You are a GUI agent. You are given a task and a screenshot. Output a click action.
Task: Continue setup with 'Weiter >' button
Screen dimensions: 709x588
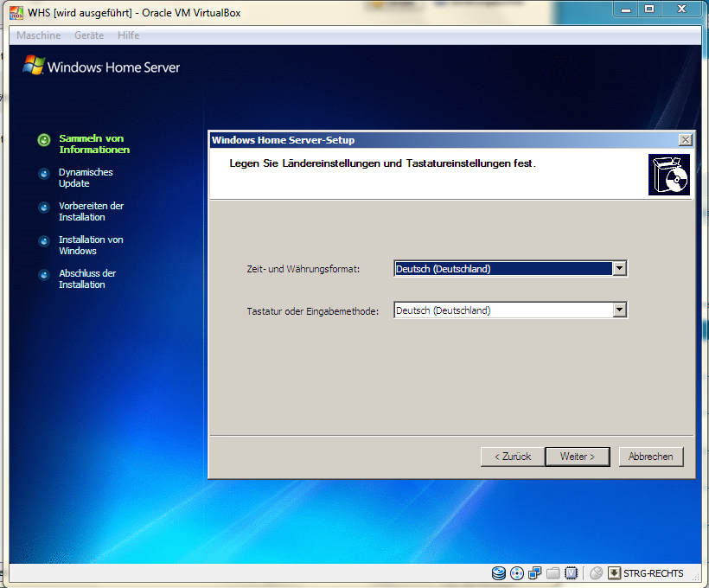(x=578, y=457)
